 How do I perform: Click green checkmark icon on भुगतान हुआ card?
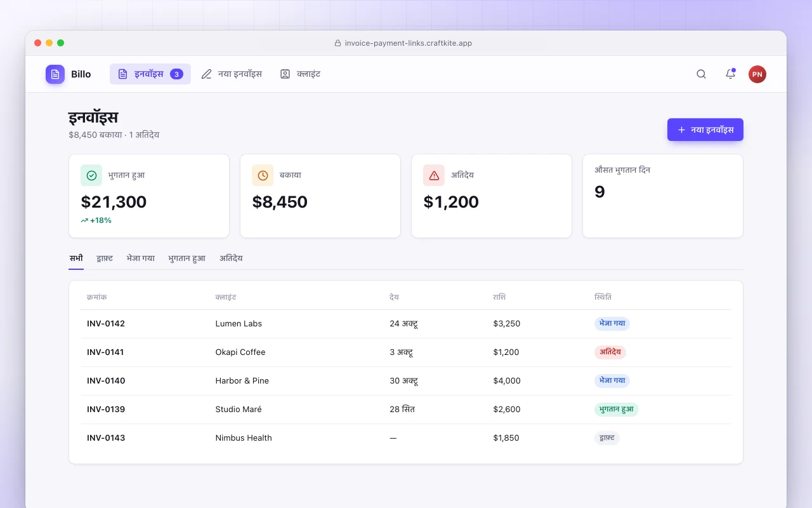click(x=91, y=175)
